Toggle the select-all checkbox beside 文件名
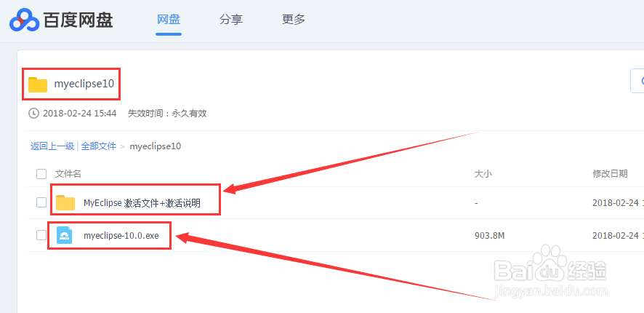This screenshot has width=644, height=313. 41,174
